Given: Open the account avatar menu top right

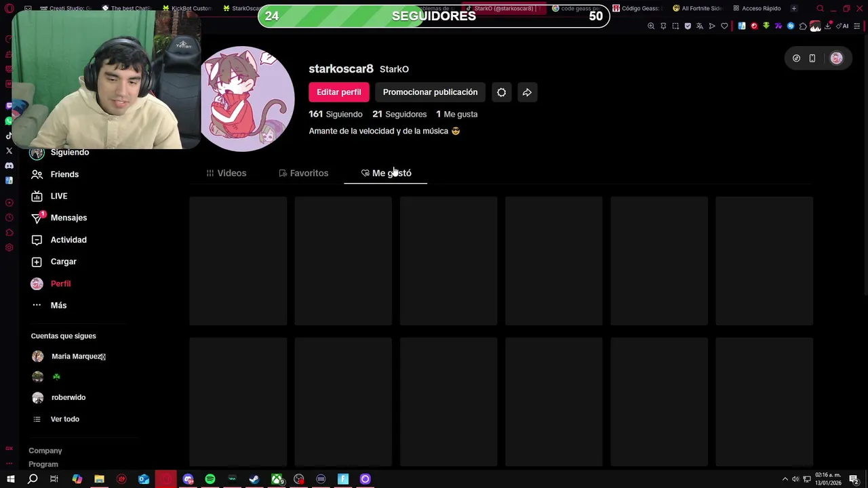Looking at the screenshot, I should point(836,58).
